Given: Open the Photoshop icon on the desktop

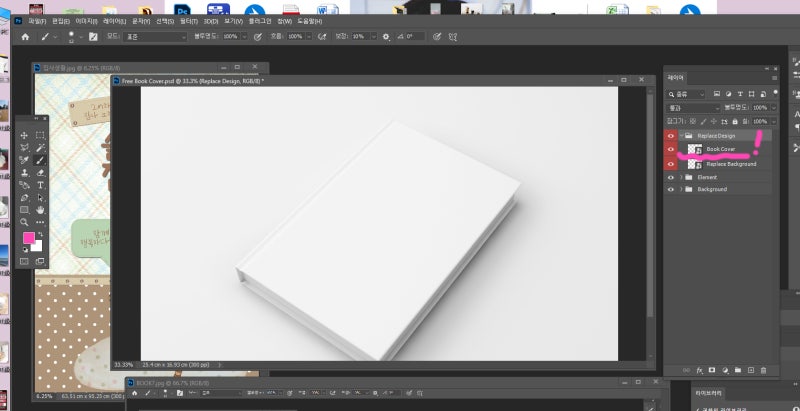Looking at the screenshot, I should click(x=184, y=7).
